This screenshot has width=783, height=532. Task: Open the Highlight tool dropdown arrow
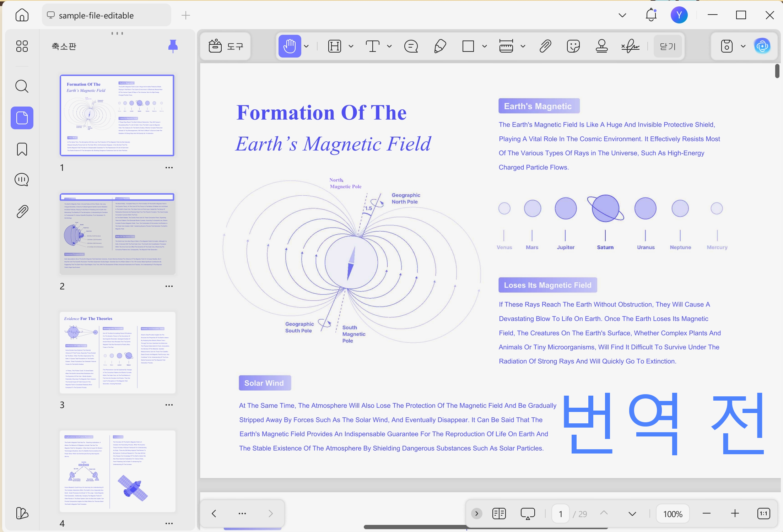pos(351,46)
